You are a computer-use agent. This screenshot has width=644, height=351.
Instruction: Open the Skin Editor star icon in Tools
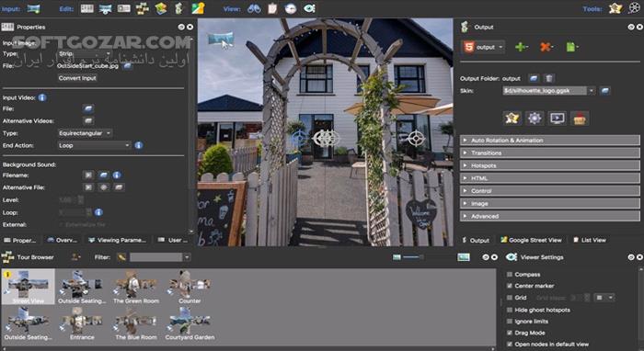click(x=615, y=8)
